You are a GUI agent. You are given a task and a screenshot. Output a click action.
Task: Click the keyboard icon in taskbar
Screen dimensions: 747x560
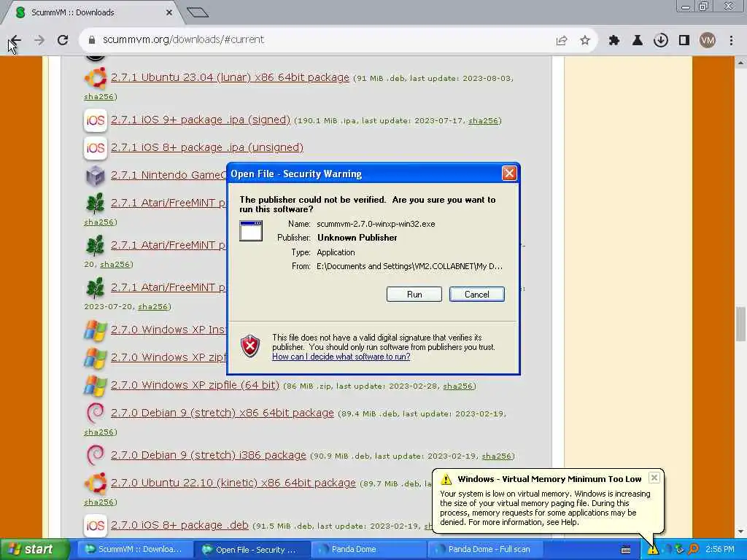(x=626, y=550)
